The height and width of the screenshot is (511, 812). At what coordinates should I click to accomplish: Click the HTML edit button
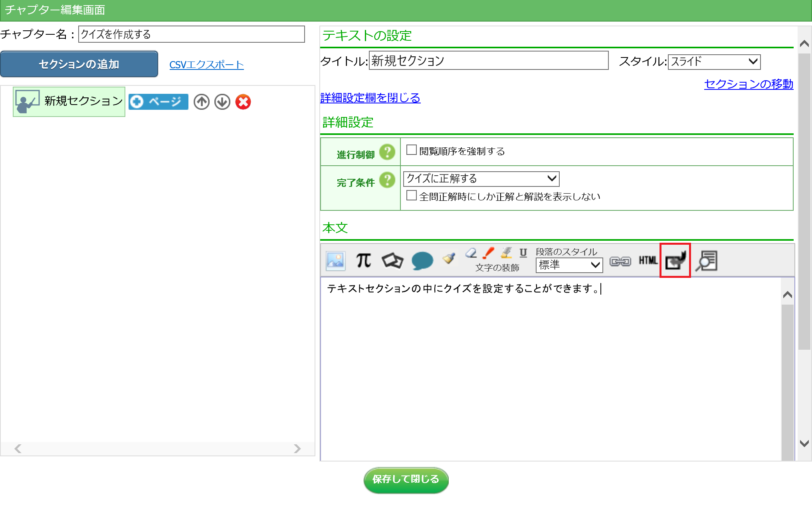point(648,261)
